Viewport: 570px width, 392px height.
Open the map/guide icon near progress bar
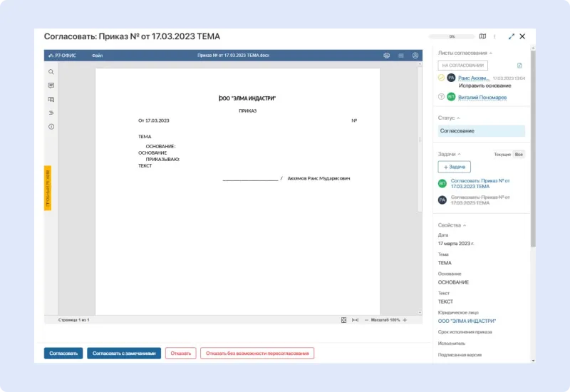[482, 36]
